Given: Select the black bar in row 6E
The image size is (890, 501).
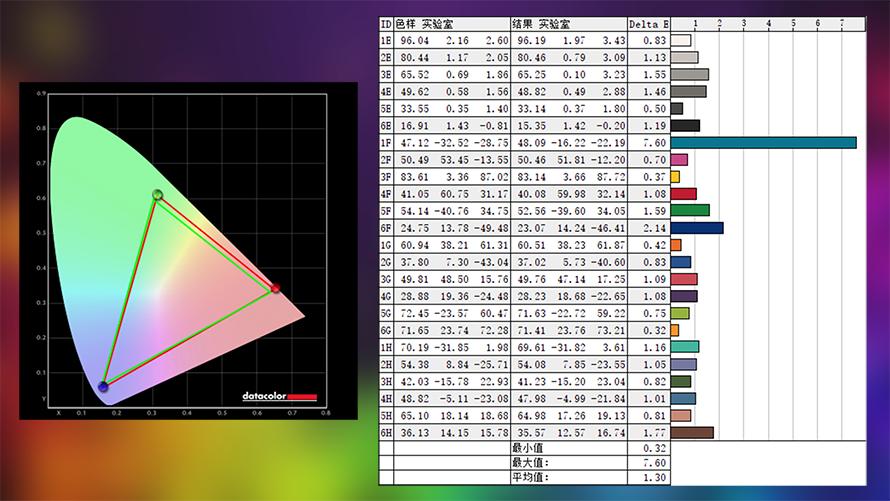Looking at the screenshot, I should (685, 125).
